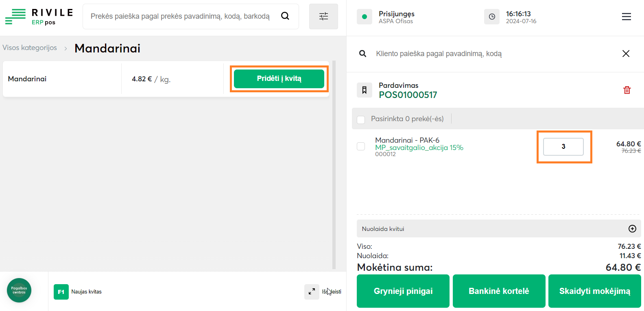Open the hamburger menu

(x=627, y=17)
